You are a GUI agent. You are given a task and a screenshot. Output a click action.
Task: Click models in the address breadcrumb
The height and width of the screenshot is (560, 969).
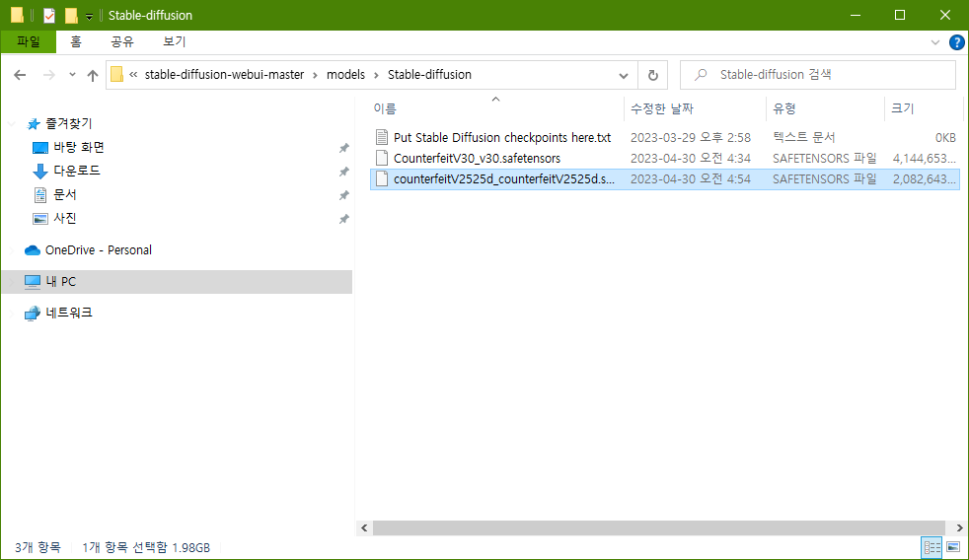[x=345, y=75]
